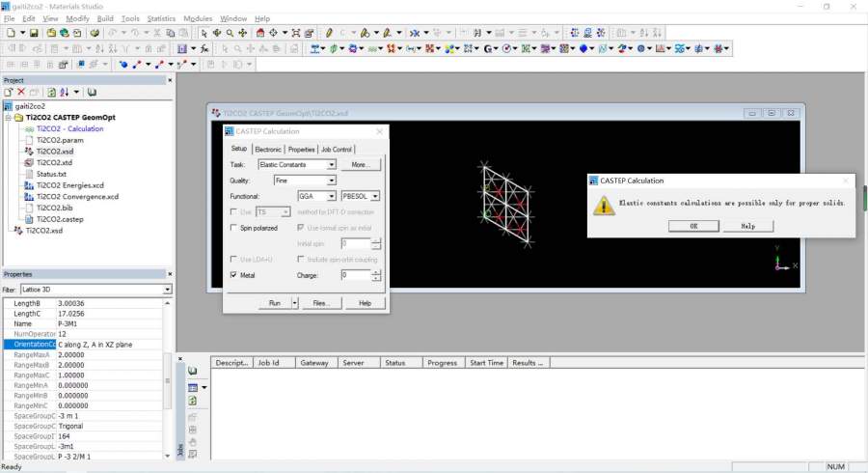Uncheck the Metal checkbox

(x=234, y=275)
